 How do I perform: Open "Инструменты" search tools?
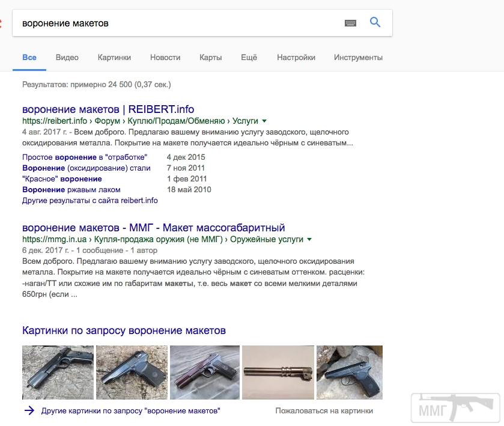tap(358, 58)
